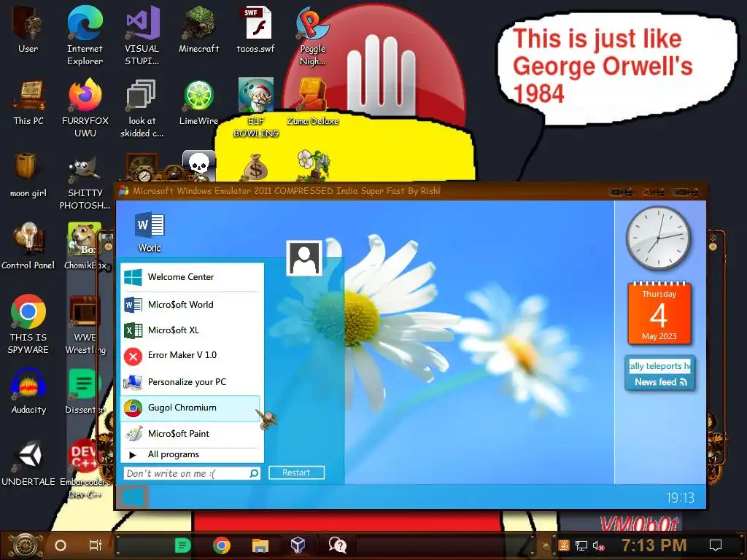Open Micro$oft Paint in start menu
The height and width of the screenshot is (560, 747).
[192, 434]
